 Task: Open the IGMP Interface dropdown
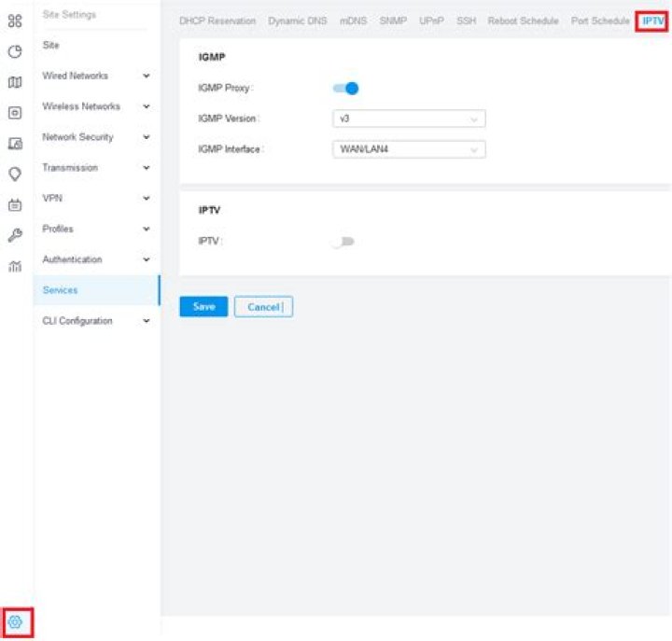pos(409,150)
